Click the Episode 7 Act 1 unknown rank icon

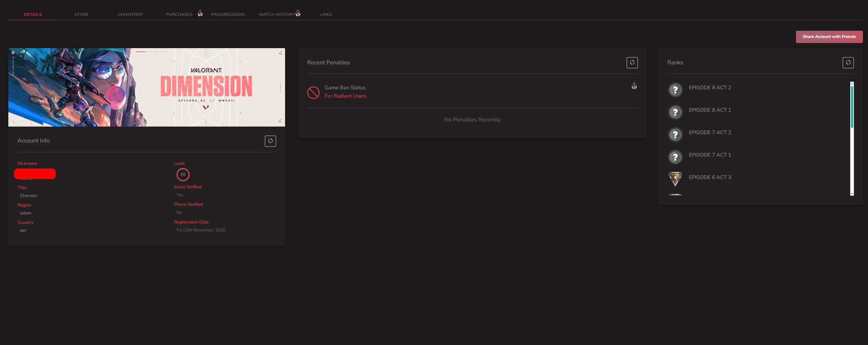(675, 157)
